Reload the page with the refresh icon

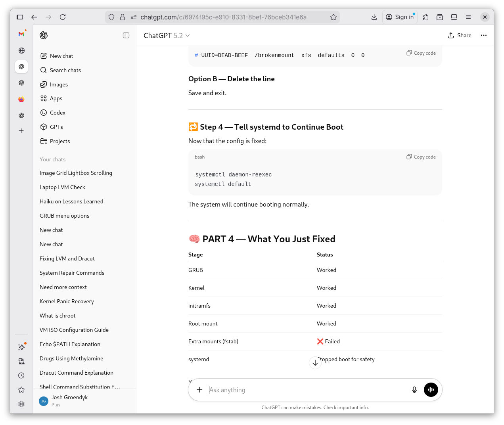[x=63, y=17]
